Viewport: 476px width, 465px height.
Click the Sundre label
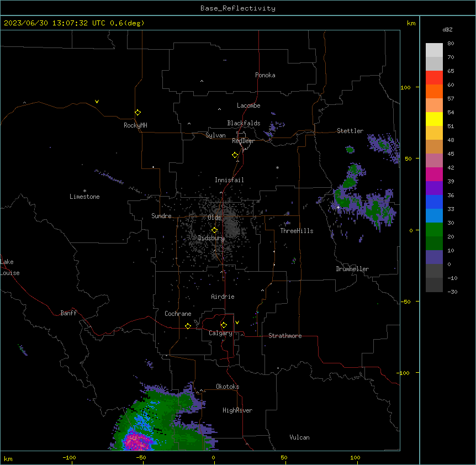pos(161,216)
